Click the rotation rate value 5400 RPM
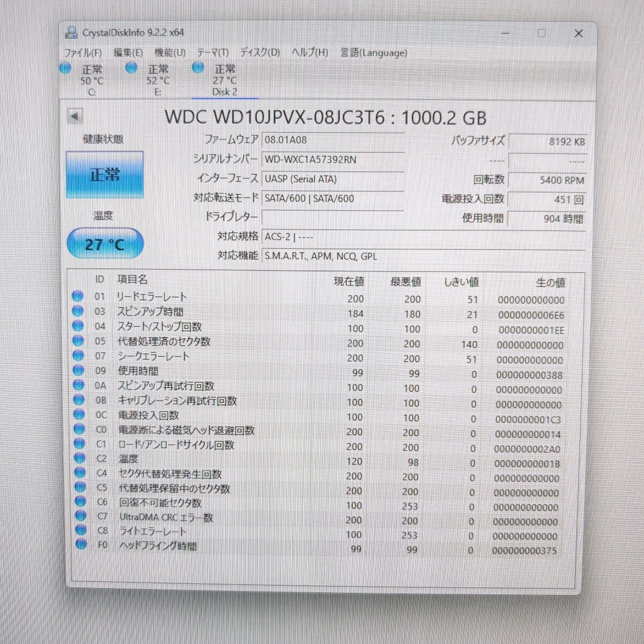This screenshot has height=644, width=644. coord(547,180)
